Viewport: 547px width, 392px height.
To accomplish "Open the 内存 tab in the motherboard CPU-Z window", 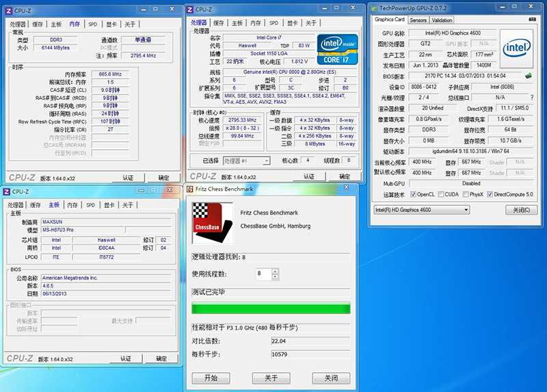I will (x=72, y=205).
